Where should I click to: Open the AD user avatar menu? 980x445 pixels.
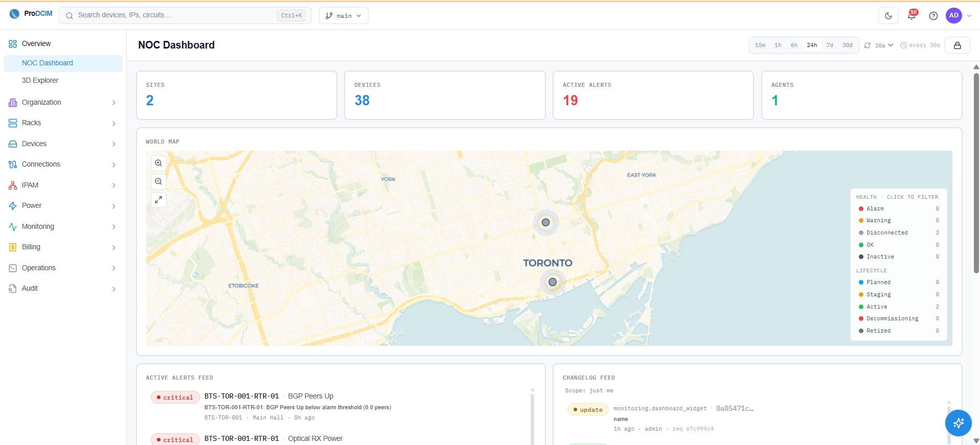954,15
